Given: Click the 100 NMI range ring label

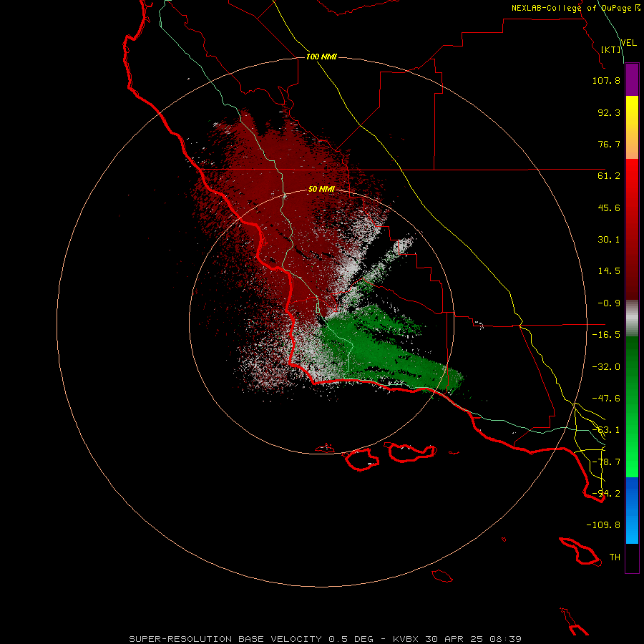Looking at the screenshot, I should (x=321, y=57).
